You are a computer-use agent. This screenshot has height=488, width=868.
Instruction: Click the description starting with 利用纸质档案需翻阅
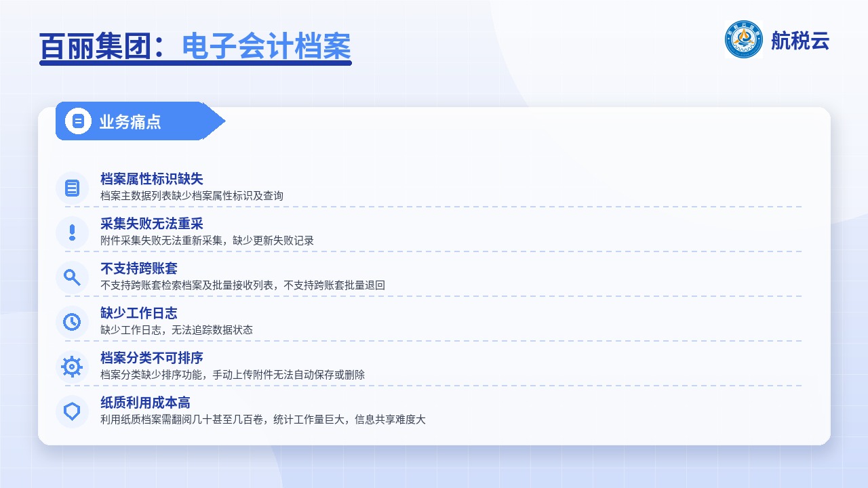click(263, 420)
